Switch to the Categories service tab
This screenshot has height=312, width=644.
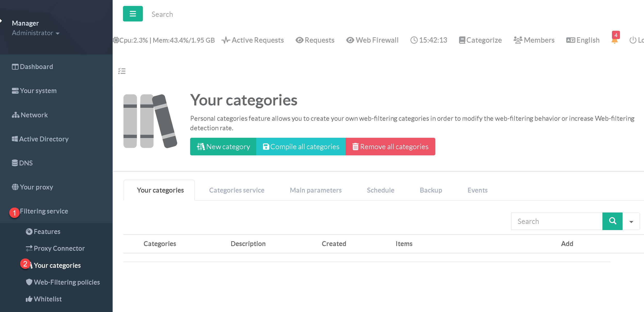(237, 190)
